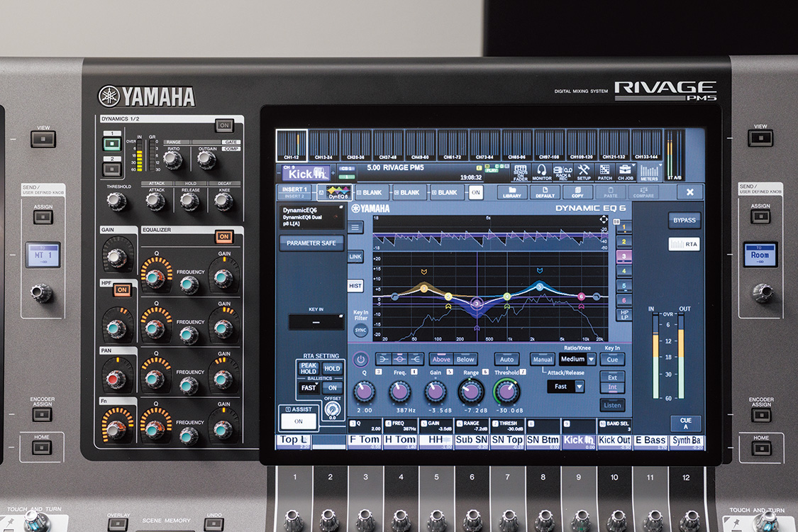
Task: Select Above threshold mode
Action: tap(440, 360)
